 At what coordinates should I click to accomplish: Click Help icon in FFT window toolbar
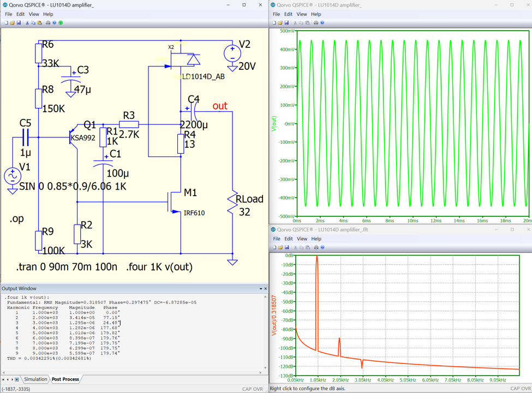click(x=322, y=247)
